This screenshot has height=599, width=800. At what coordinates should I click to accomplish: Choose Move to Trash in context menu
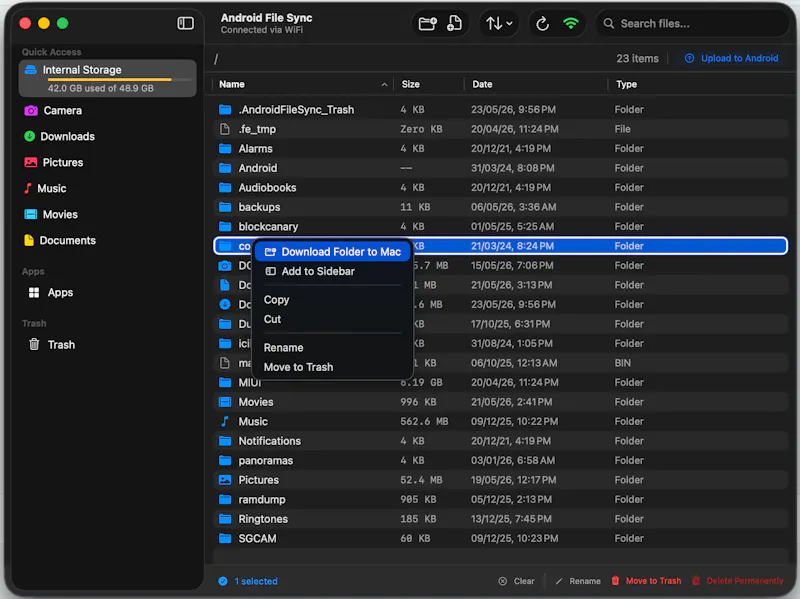tap(298, 367)
